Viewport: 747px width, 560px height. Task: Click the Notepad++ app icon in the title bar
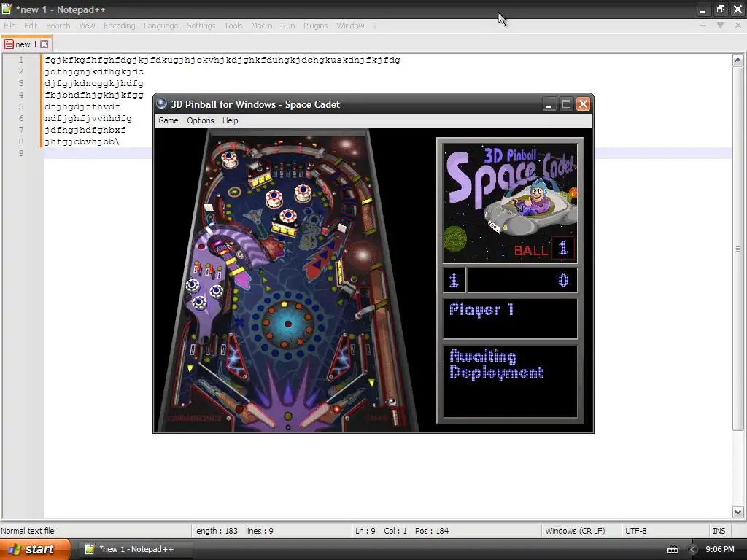pos(7,9)
